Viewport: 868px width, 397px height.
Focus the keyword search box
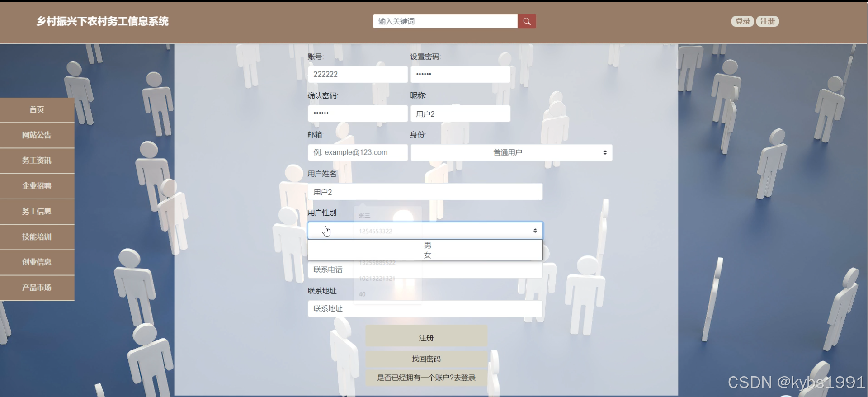(445, 21)
